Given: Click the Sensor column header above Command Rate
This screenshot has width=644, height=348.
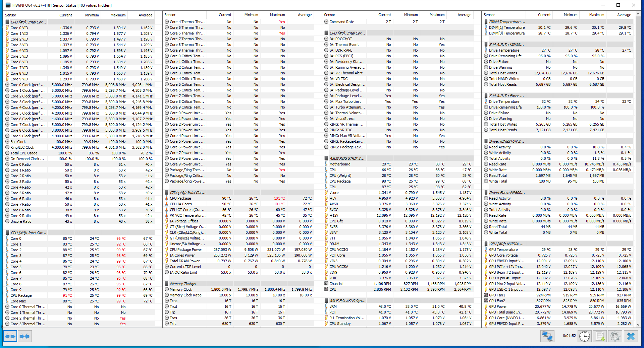Looking at the screenshot, I should [x=344, y=15].
